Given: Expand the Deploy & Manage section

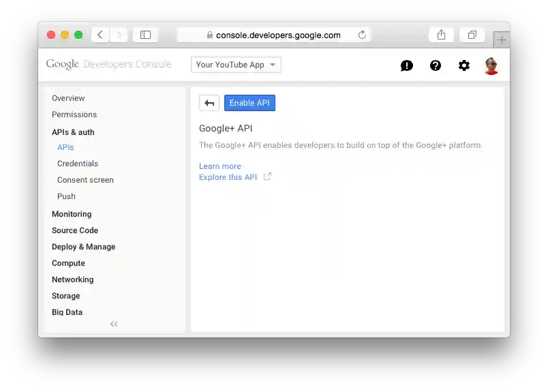Looking at the screenshot, I should tap(84, 247).
